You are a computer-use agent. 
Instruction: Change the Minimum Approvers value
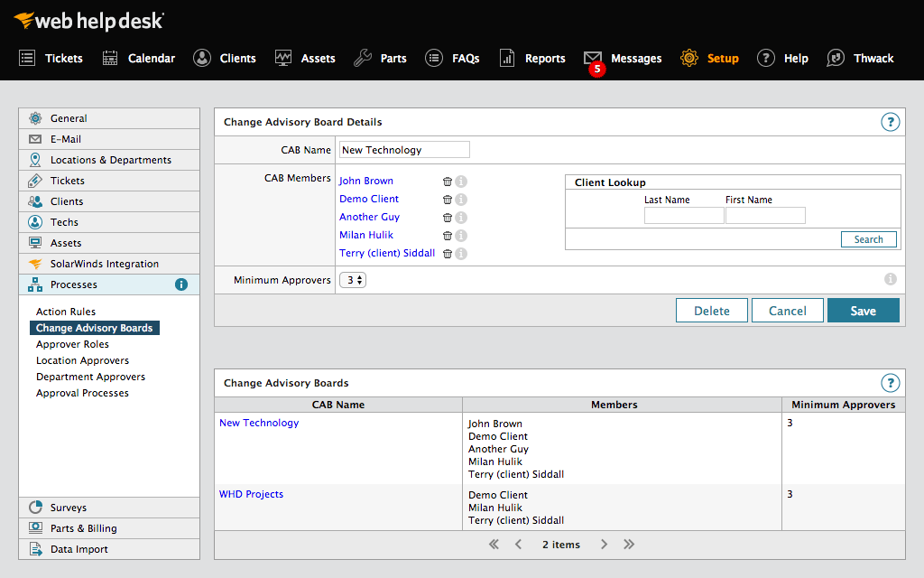352,280
